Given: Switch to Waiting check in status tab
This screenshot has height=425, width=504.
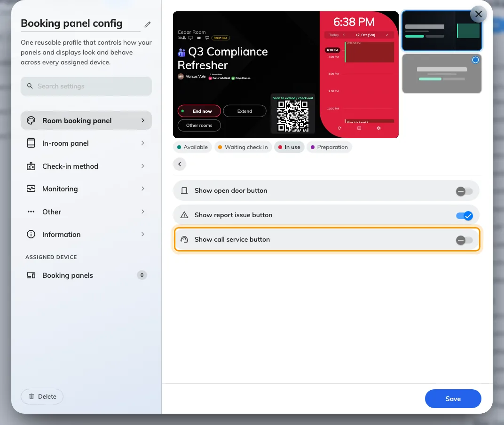Looking at the screenshot, I should 243,147.
